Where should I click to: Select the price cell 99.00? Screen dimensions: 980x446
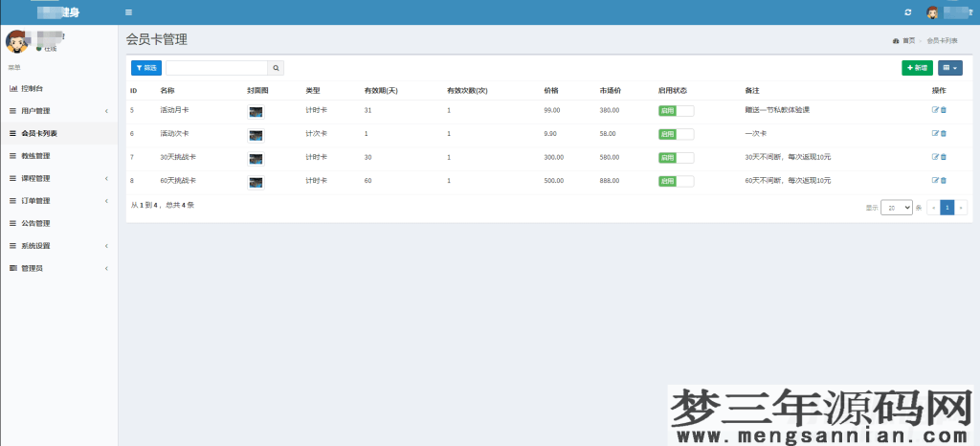point(552,110)
